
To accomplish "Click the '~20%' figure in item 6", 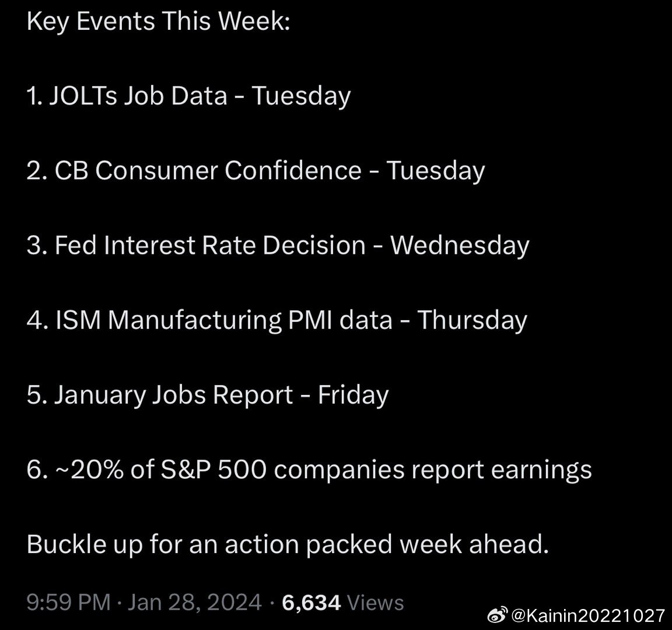I will click(90, 470).
